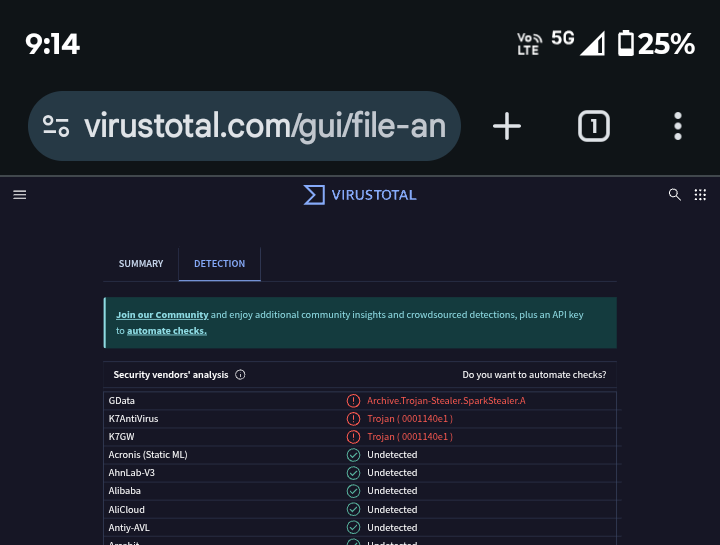Image resolution: width=720 pixels, height=545 pixels.
Task: Open the tab switcher showing 1 tab
Action: [x=593, y=126]
